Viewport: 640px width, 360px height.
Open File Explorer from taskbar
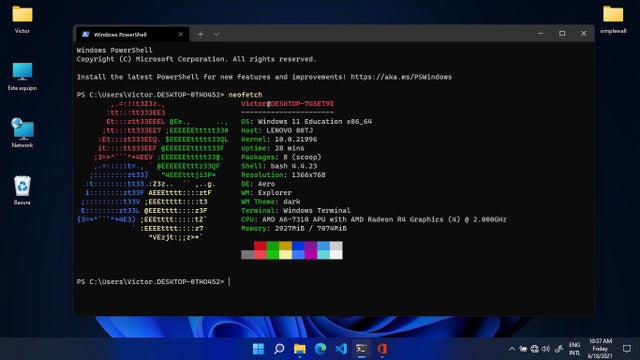pyautogui.click(x=300, y=349)
